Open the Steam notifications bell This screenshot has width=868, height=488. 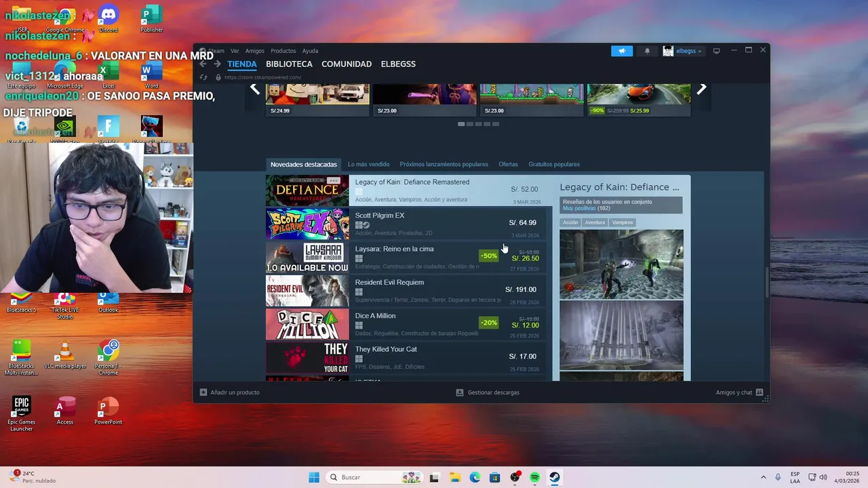tap(647, 51)
